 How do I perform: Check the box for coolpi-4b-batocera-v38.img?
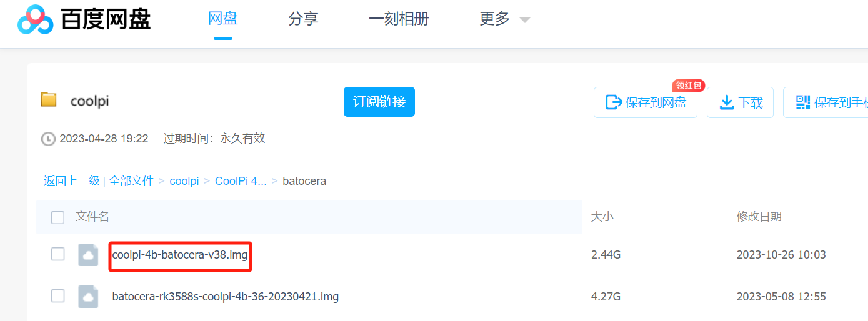tap(58, 254)
